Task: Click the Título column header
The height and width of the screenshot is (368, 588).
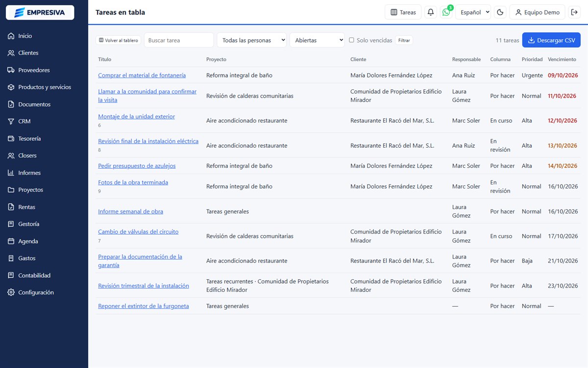Action: pyautogui.click(x=104, y=59)
